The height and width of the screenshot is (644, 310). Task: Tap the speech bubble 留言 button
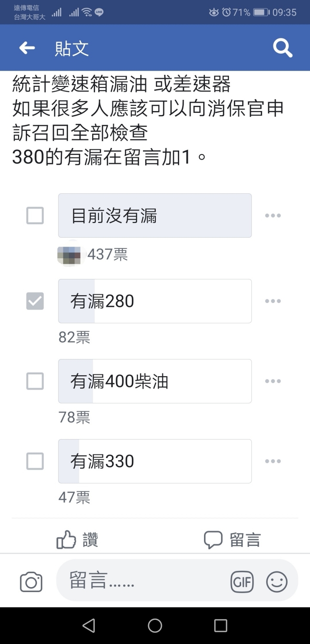[x=232, y=539]
